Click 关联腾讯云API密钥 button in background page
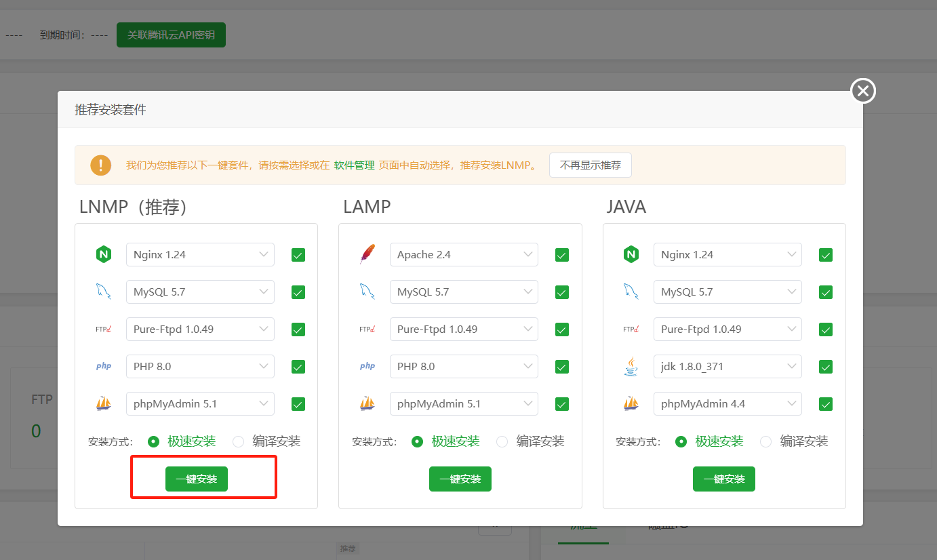The height and width of the screenshot is (560, 937). (x=171, y=35)
